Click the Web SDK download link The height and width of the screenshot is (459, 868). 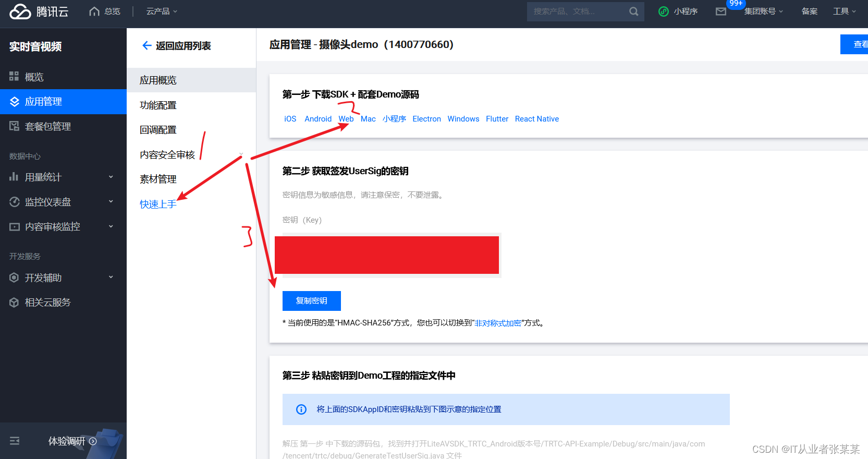346,119
